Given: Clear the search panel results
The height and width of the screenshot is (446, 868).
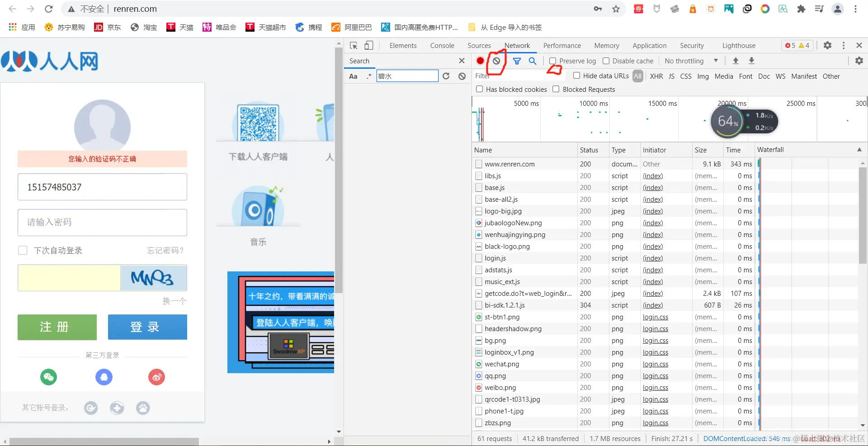Looking at the screenshot, I should click(x=462, y=76).
